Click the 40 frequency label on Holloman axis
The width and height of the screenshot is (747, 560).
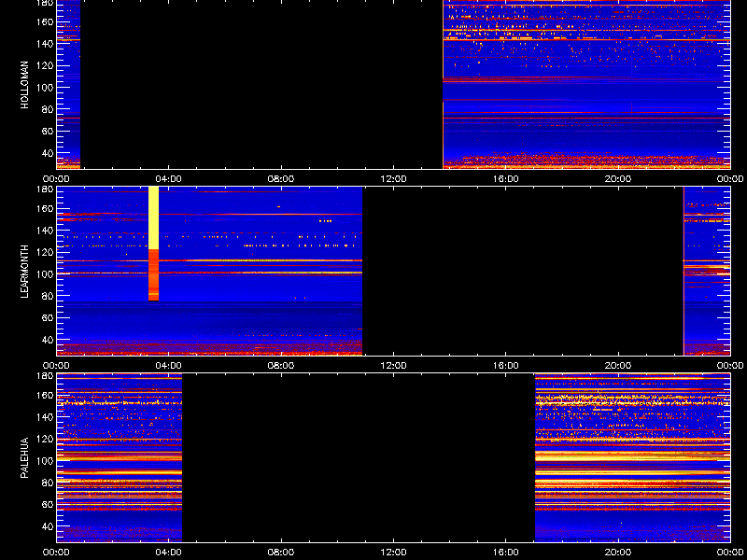click(49, 153)
